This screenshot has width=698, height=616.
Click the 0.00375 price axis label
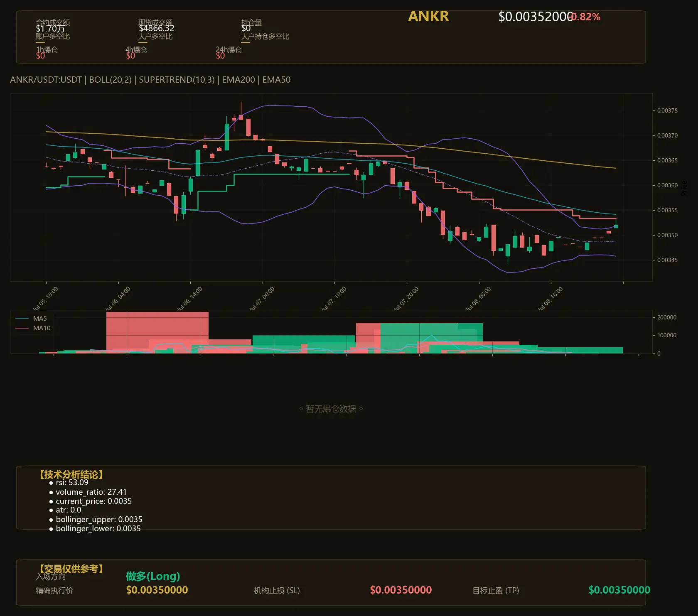coord(667,110)
